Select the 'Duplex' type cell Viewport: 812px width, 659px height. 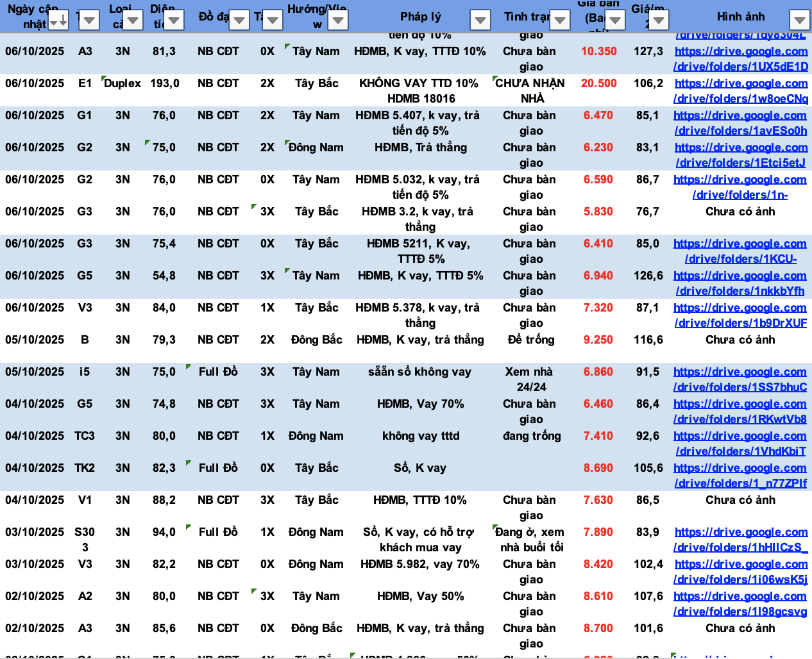pos(123,83)
